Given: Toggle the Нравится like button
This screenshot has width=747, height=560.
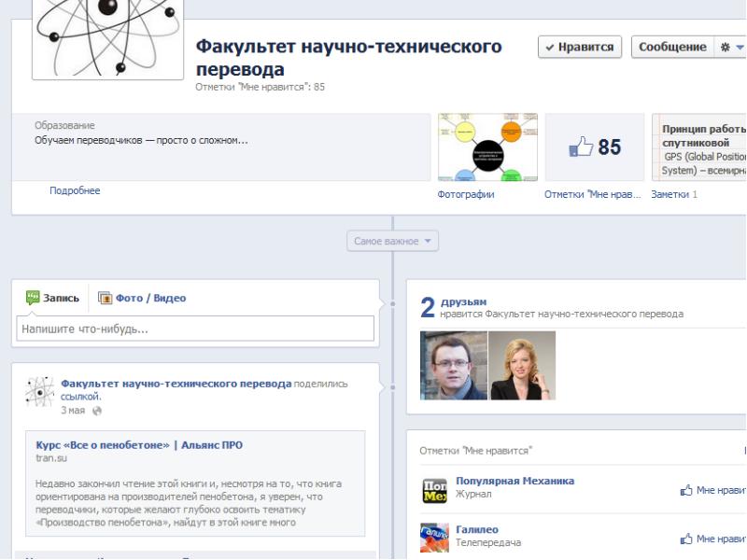Looking at the screenshot, I should click(x=580, y=48).
